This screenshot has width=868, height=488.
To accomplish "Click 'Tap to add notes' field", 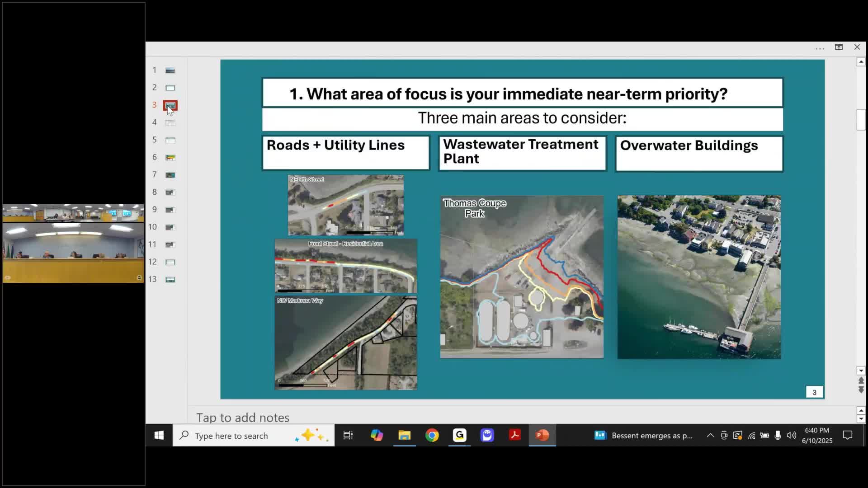I will click(243, 417).
